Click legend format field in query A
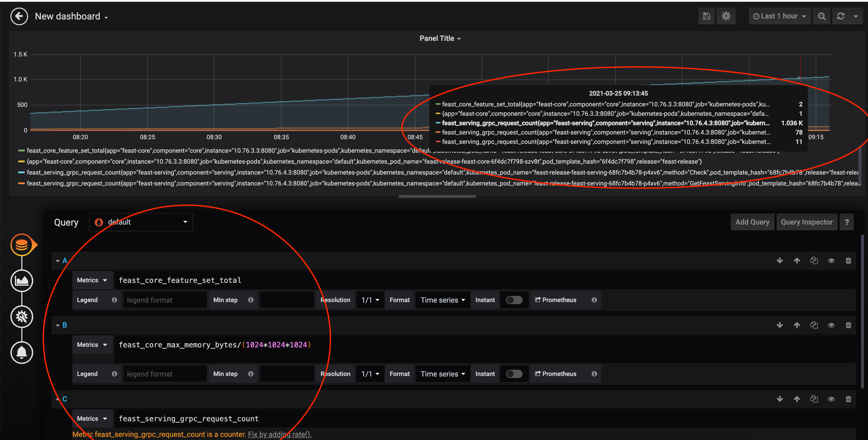Viewport: 868px width, 440px height. [164, 300]
